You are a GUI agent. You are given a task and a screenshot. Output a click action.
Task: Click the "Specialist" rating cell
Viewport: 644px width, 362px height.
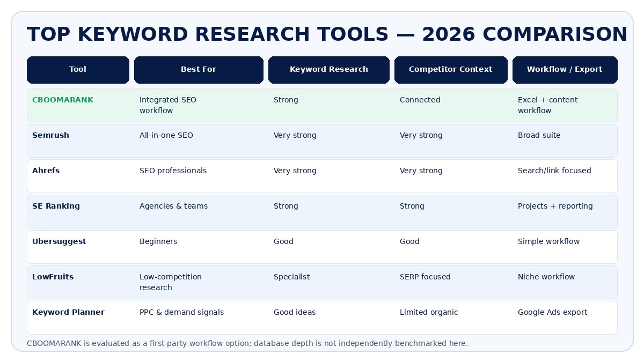(291, 277)
